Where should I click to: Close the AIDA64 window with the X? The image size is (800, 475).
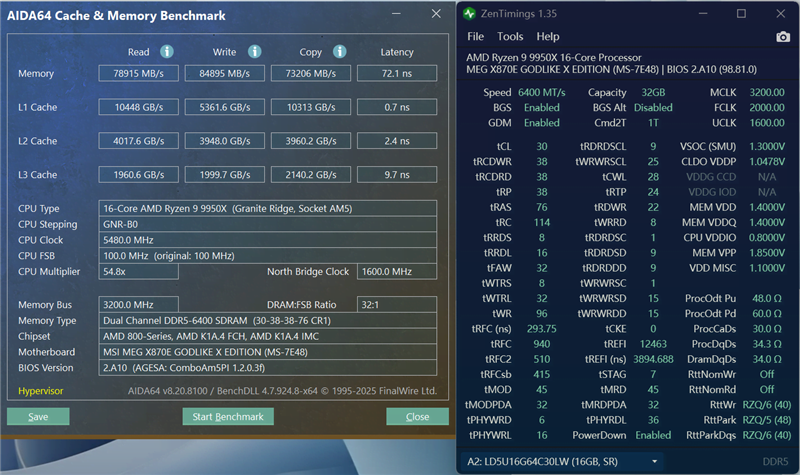pyautogui.click(x=436, y=14)
